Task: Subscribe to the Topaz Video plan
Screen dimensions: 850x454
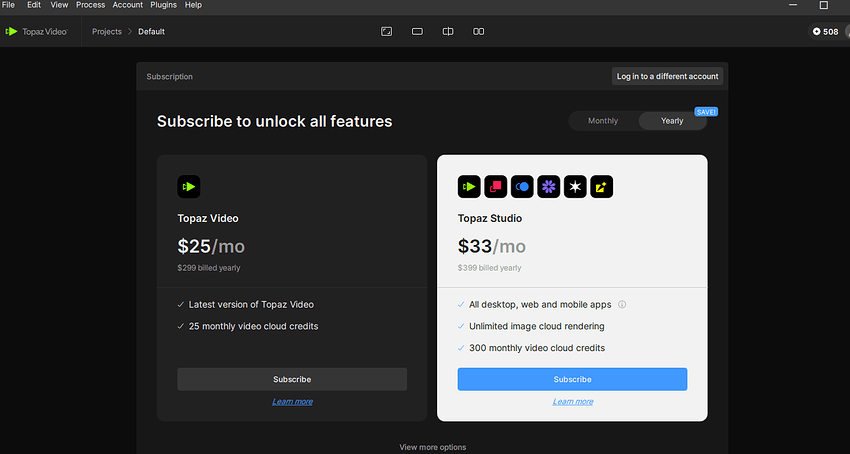Action: pos(292,379)
